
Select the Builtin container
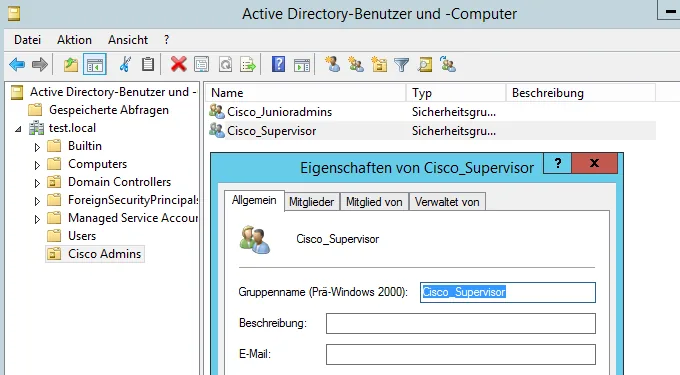[x=85, y=146]
